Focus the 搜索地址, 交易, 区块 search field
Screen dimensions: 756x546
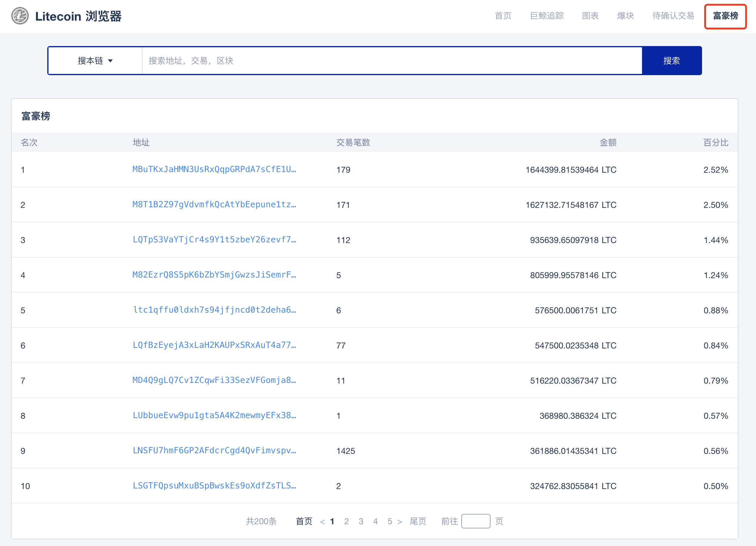(x=392, y=61)
